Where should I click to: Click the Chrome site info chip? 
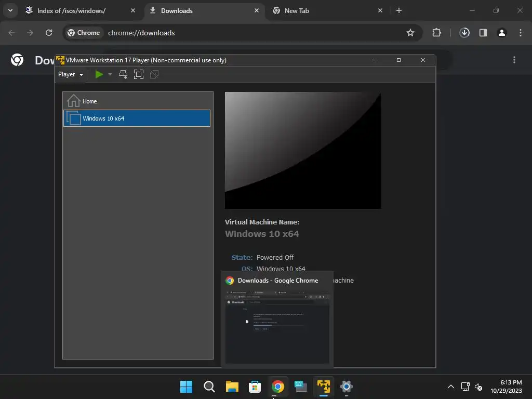coord(84,33)
